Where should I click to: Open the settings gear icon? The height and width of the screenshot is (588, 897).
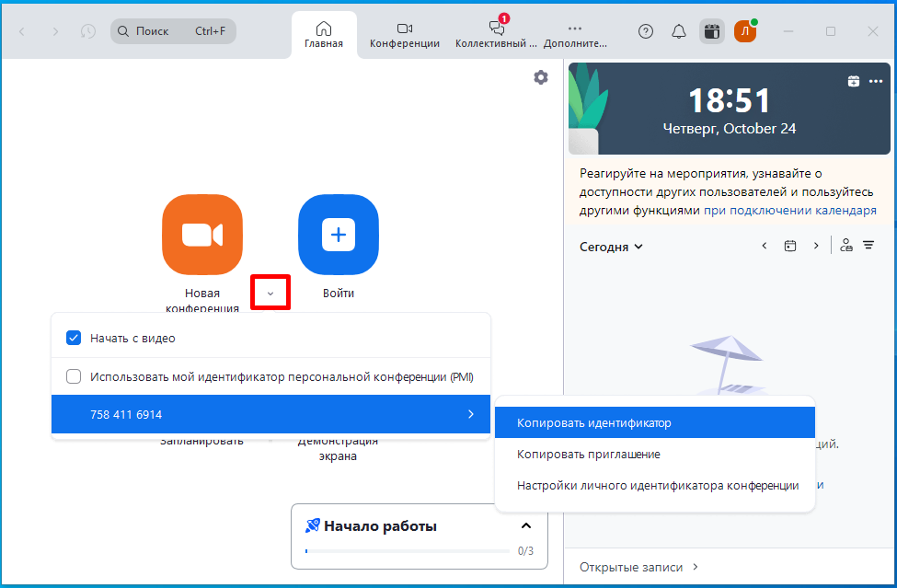click(541, 77)
